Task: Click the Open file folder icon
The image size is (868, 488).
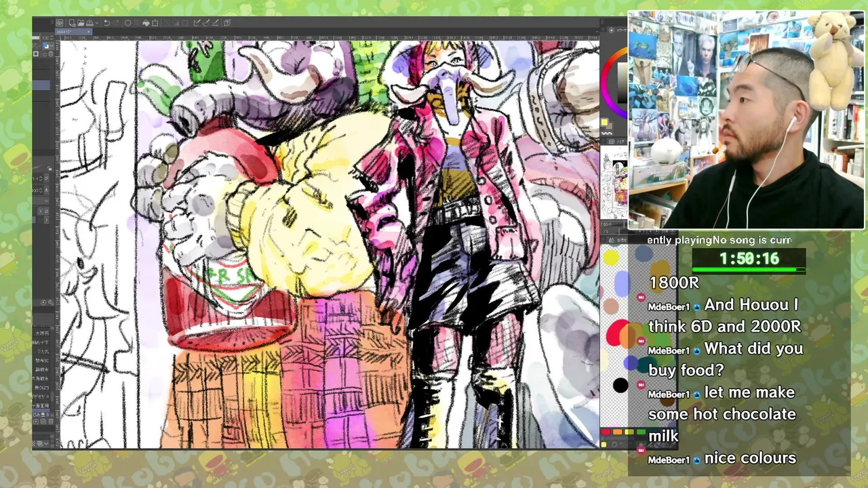Action: 81,23
